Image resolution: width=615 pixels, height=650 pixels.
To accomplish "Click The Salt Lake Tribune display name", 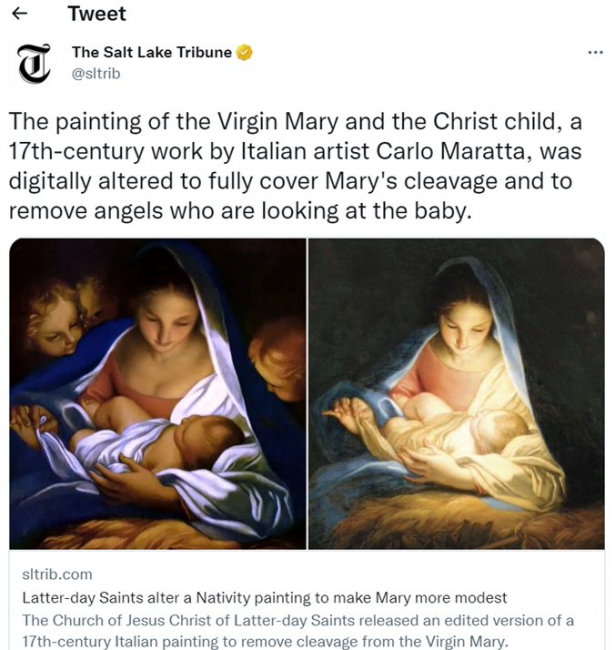I will 151,52.
